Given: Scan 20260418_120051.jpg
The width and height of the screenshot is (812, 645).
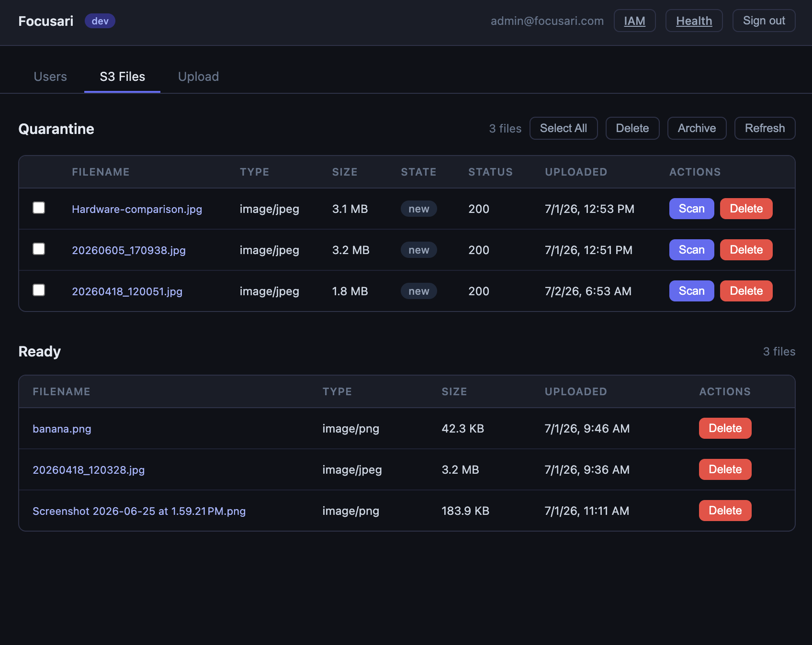Looking at the screenshot, I should pos(691,291).
